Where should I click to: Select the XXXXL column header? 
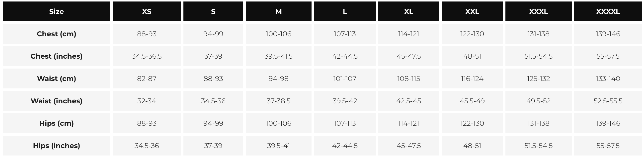click(x=608, y=11)
